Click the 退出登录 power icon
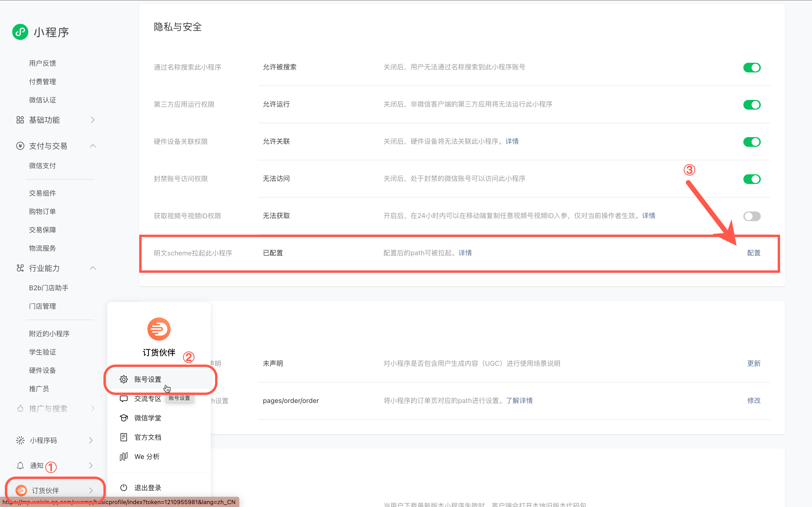 pos(124,487)
